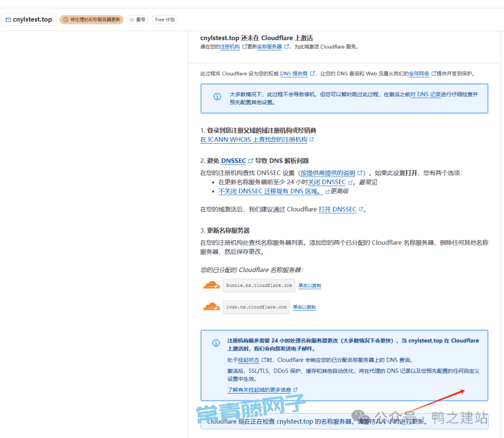This screenshot has height=438, width=504.
Task: Open the 注册机构 link in header notice
Action: pos(230,47)
